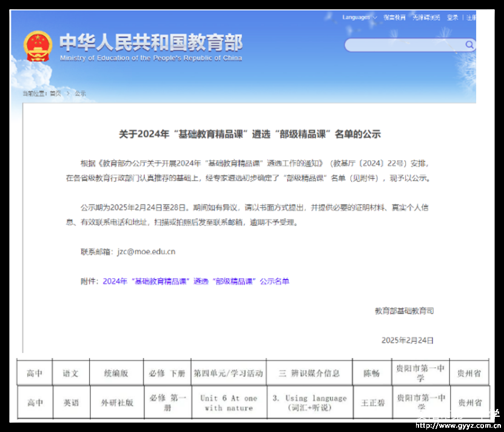Image resolution: width=504 pixels, height=432 pixels.
Task: Click the notice title 关于2024年基础教育精品课遴选部级精品课名单的公示
Action: [x=250, y=134]
